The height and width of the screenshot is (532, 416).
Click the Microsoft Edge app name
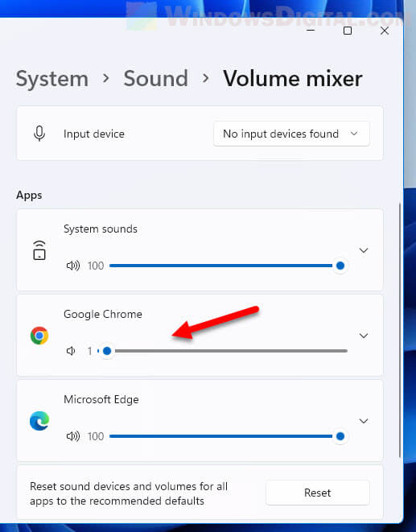pyautogui.click(x=101, y=400)
